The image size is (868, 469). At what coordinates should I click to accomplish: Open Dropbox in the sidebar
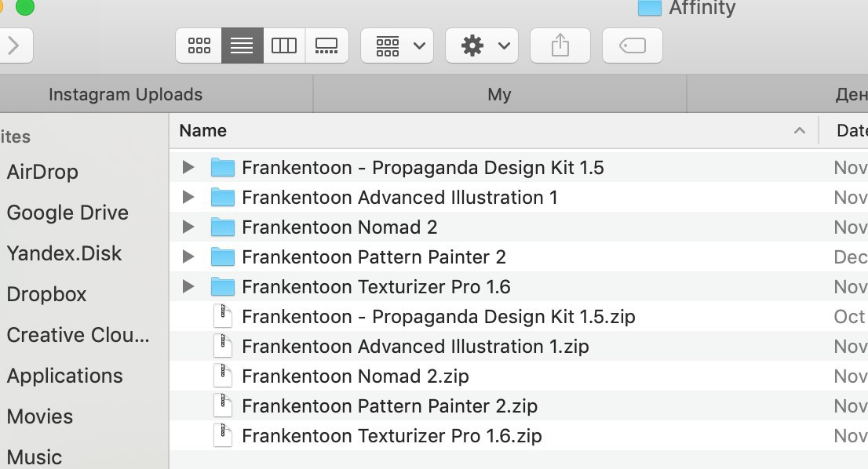[46, 294]
